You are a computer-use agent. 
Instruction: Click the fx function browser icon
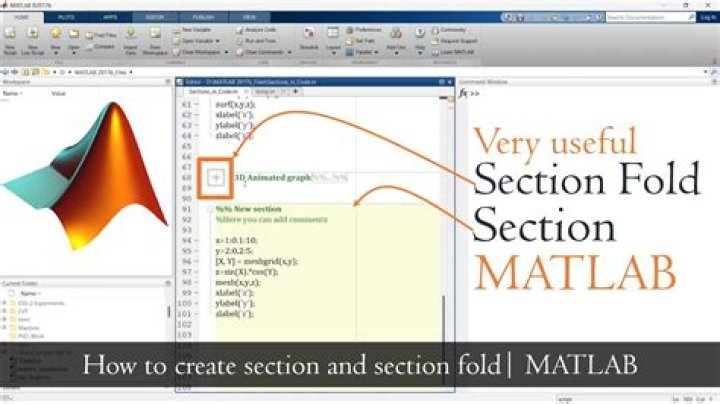pos(463,93)
